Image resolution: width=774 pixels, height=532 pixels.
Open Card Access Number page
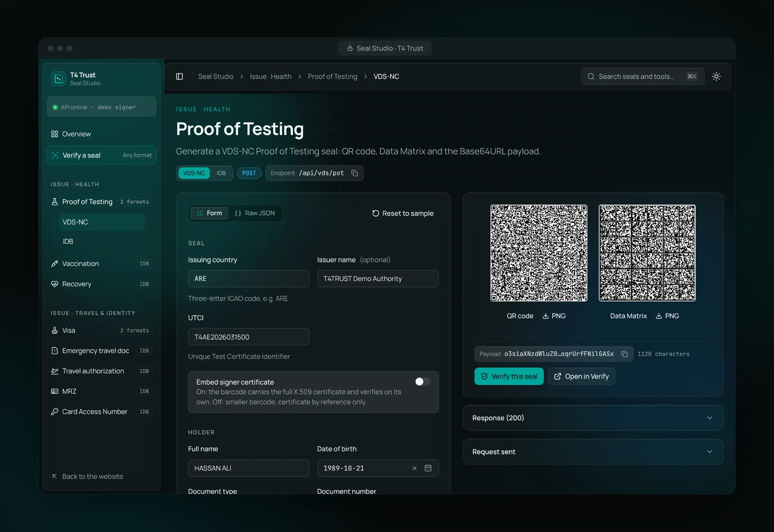[102, 412]
